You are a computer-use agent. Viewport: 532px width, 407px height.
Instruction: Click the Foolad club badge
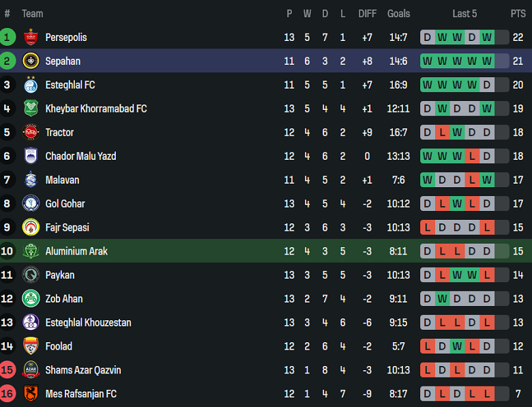tap(31, 346)
